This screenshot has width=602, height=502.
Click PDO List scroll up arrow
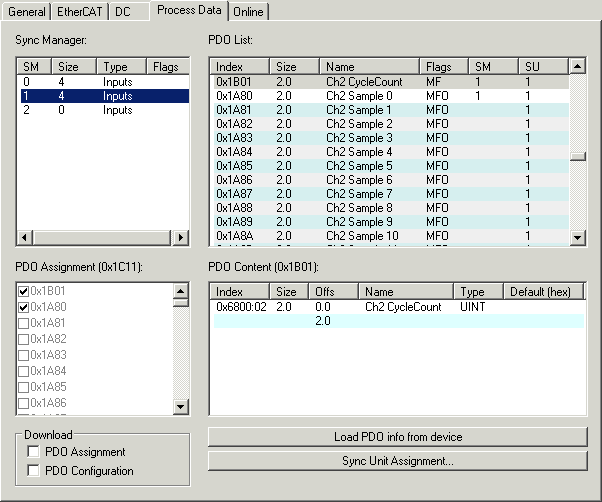tap(577, 66)
